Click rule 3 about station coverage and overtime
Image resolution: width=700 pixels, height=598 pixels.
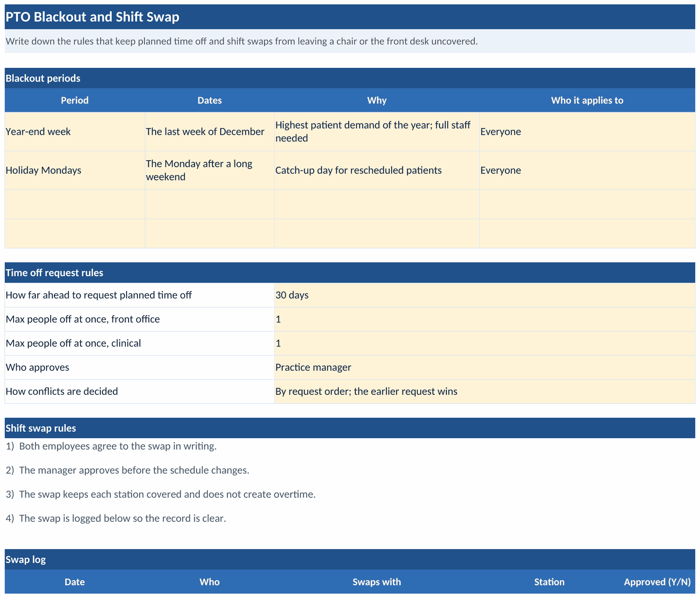click(161, 494)
